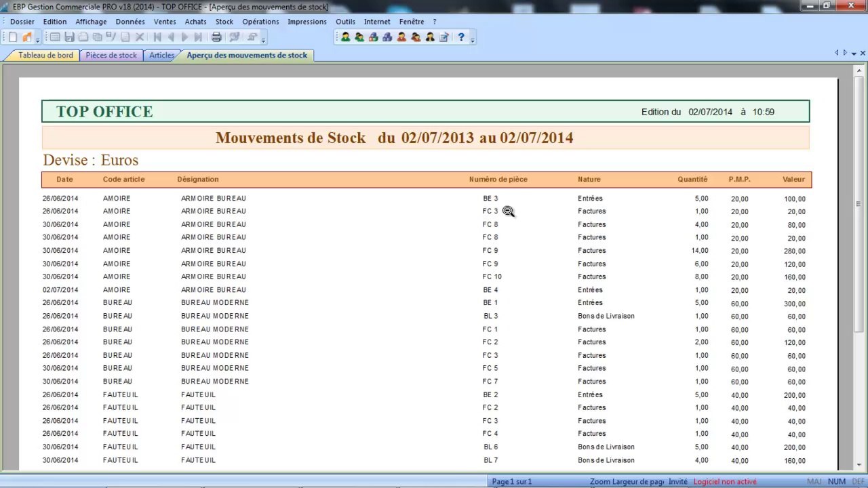
Task: Open the Stock menu
Action: point(224,22)
